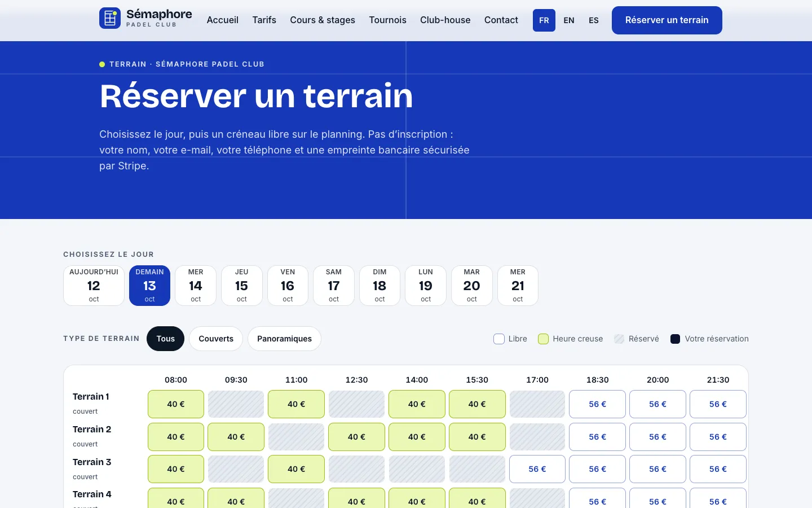Image resolution: width=812 pixels, height=508 pixels.
Task: Book Terrain 1 at 08:00 for 40 €
Action: 176,404
